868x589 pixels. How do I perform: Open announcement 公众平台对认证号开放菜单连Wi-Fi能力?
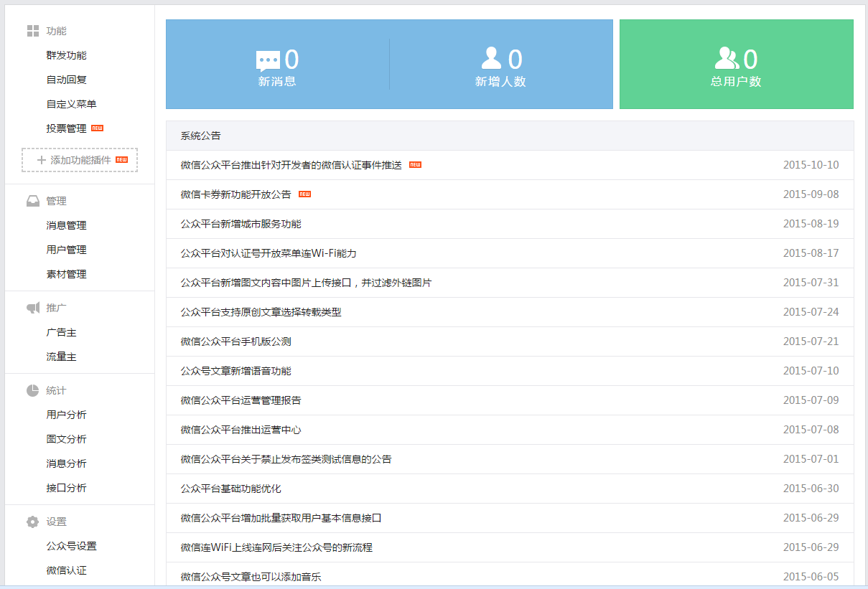269,253
